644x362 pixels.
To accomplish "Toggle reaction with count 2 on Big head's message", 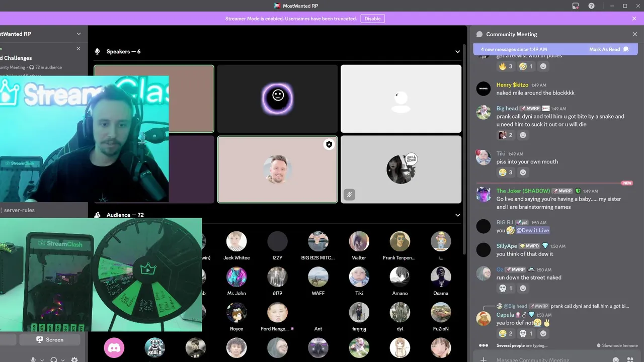I will 506,135.
